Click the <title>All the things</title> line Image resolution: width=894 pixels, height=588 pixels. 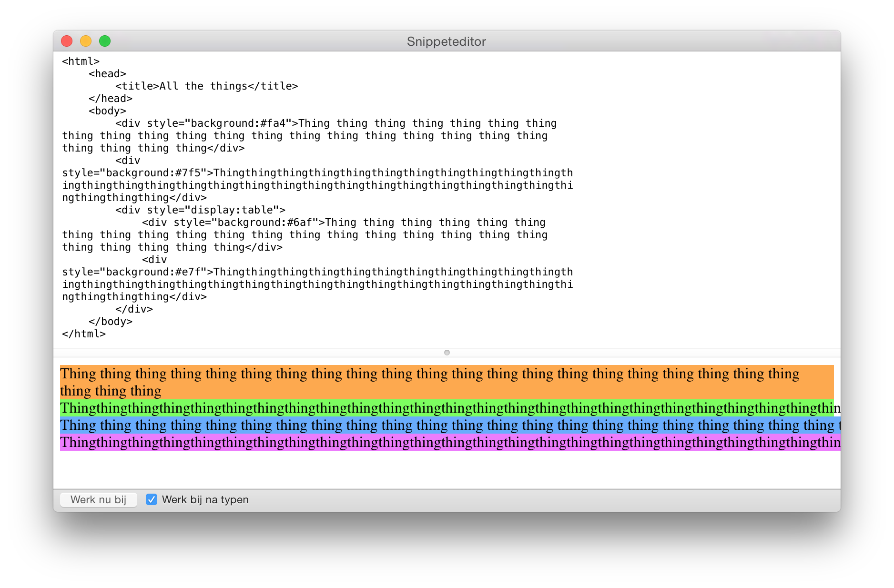coord(206,86)
